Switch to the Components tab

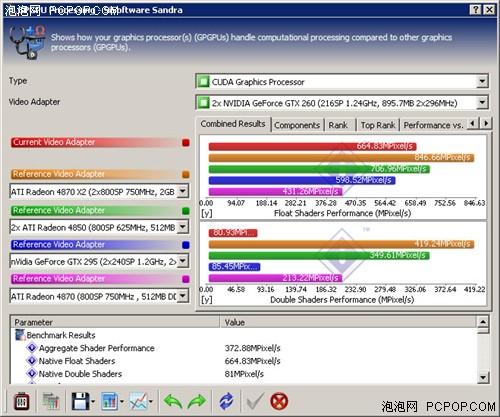[297, 125]
